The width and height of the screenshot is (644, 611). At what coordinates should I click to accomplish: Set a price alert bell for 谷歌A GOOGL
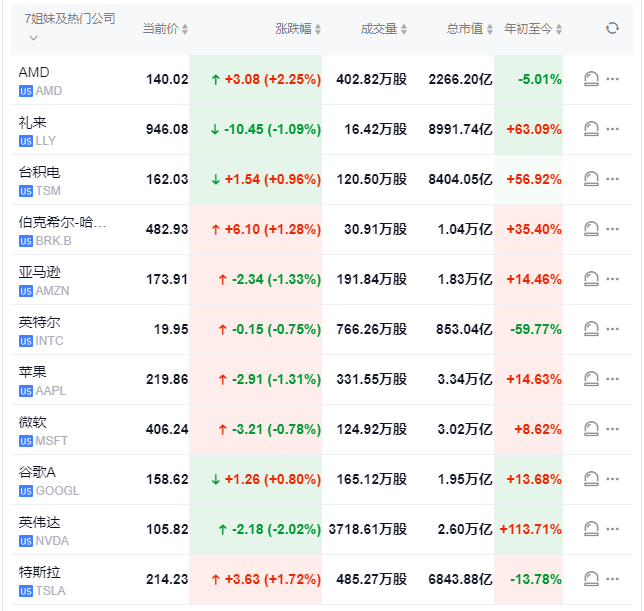(591, 479)
